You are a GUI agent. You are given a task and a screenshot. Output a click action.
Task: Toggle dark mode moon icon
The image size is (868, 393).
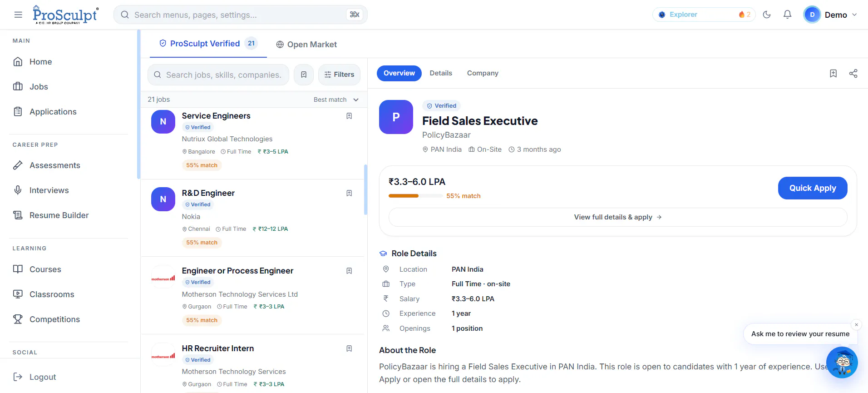(767, 15)
